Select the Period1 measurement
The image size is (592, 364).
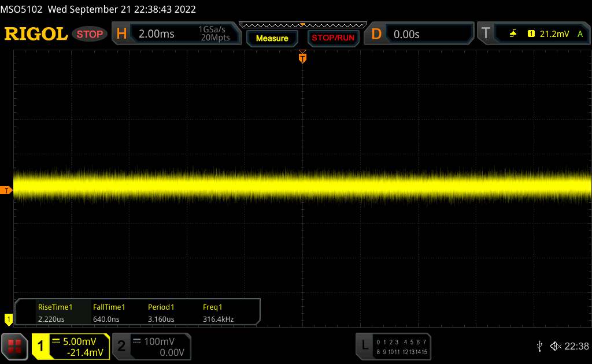[x=161, y=307]
